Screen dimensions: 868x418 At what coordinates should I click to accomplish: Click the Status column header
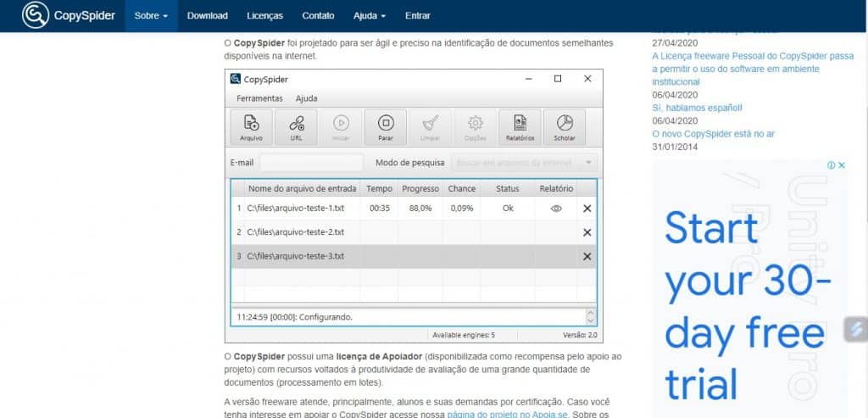pyautogui.click(x=508, y=189)
